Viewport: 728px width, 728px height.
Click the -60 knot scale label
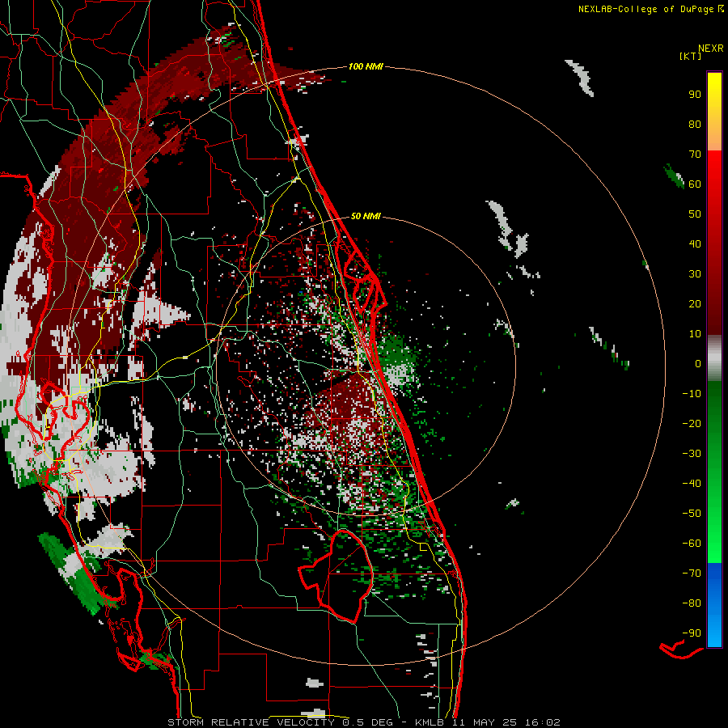(x=692, y=544)
